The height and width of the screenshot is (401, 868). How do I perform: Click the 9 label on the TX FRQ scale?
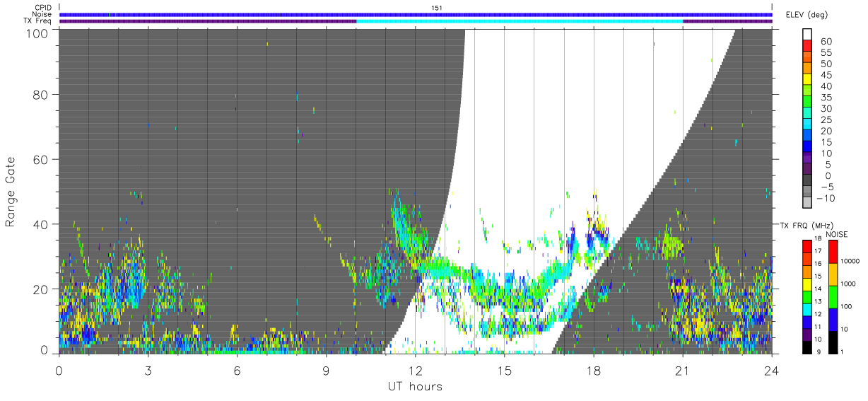click(819, 351)
